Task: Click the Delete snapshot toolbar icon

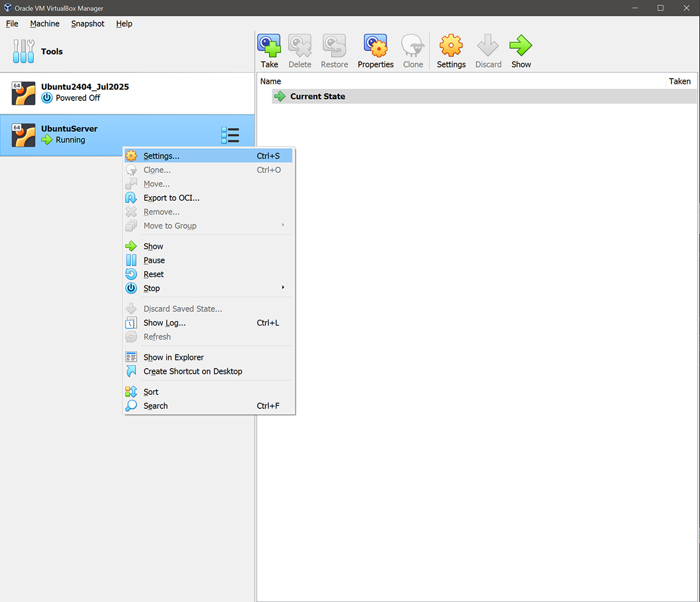Action: [x=300, y=45]
